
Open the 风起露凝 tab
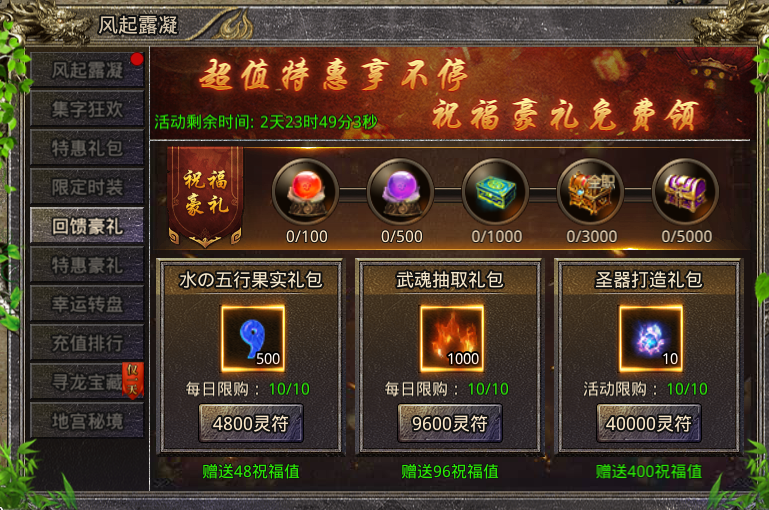(87, 70)
